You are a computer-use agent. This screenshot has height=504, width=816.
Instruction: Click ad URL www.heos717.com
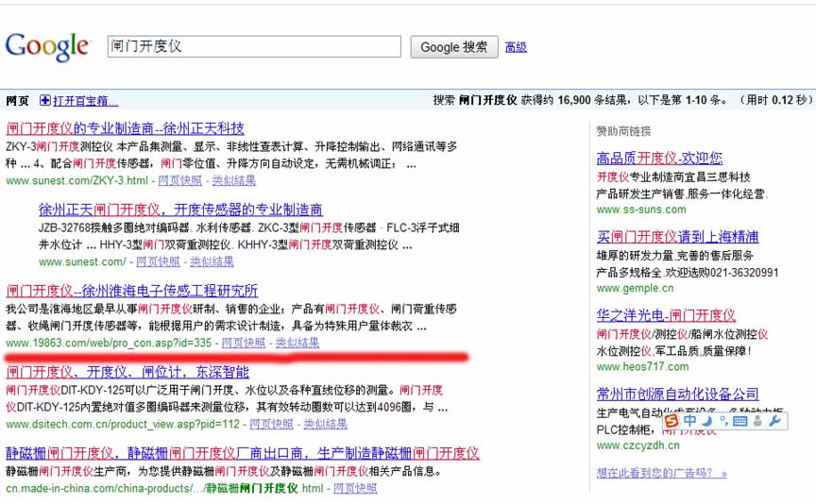click(x=643, y=367)
